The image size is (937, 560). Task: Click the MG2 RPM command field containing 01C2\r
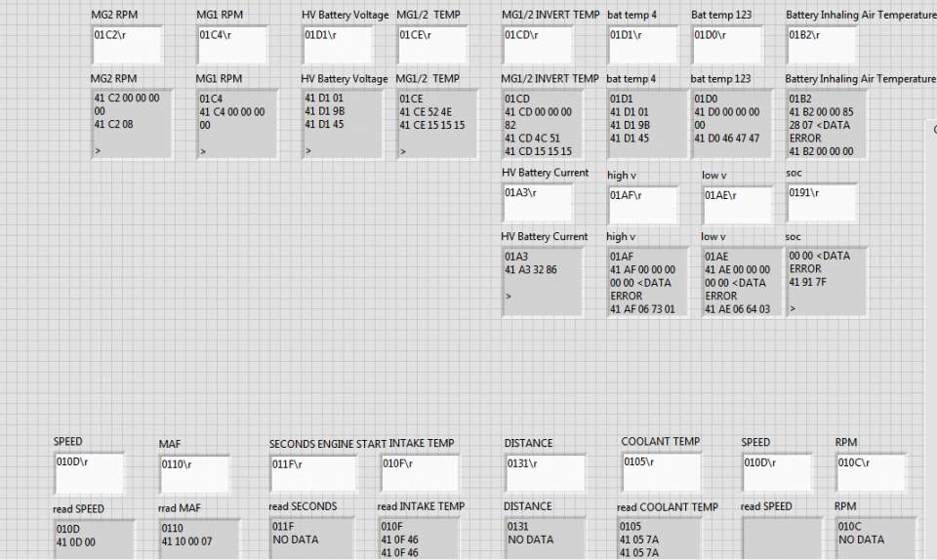(x=127, y=45)
